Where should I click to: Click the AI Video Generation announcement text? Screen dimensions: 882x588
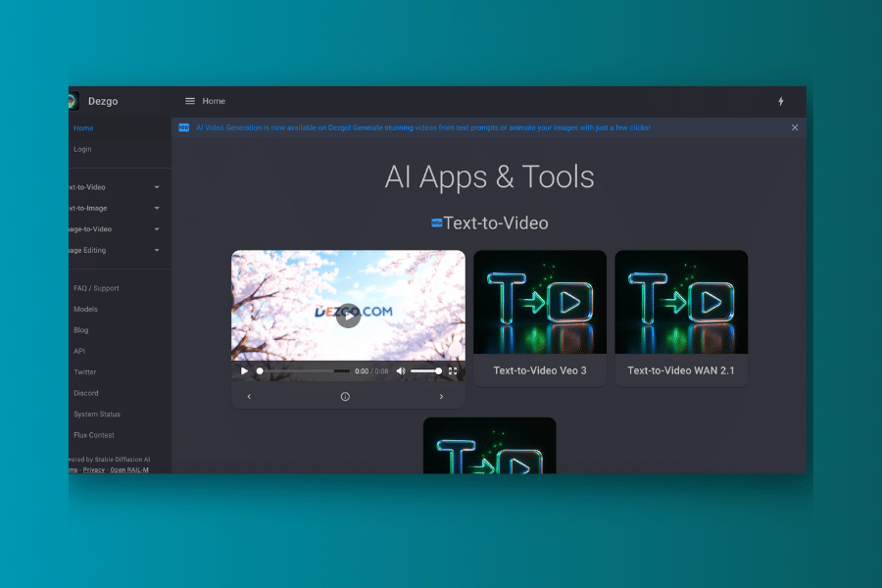[x=423, y=127]
